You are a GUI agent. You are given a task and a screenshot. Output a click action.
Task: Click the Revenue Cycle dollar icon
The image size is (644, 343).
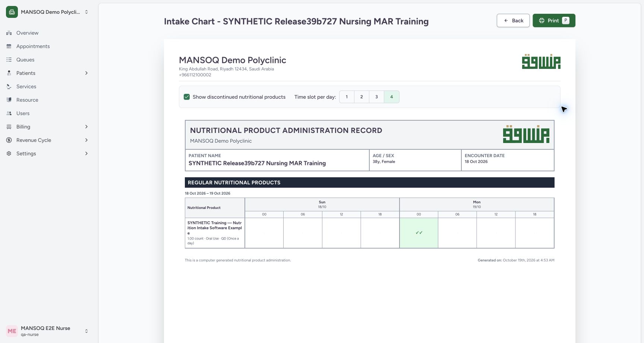click(9, 140)
